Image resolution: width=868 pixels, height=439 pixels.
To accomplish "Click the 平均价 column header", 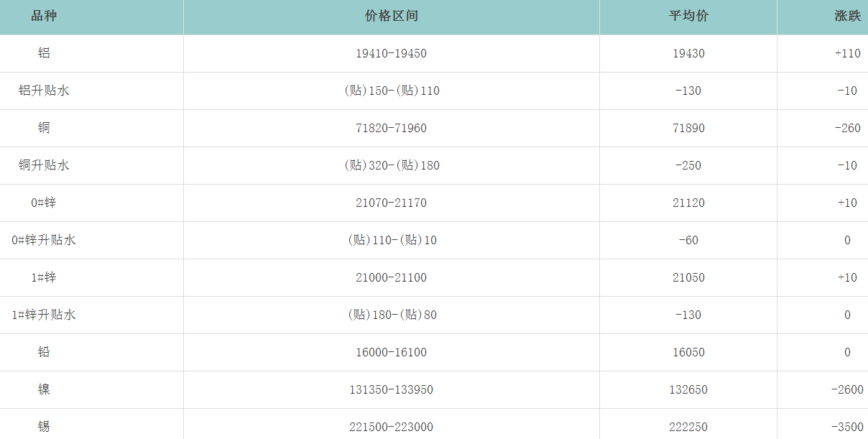I will pyautogui.click(x=688, y=16).
